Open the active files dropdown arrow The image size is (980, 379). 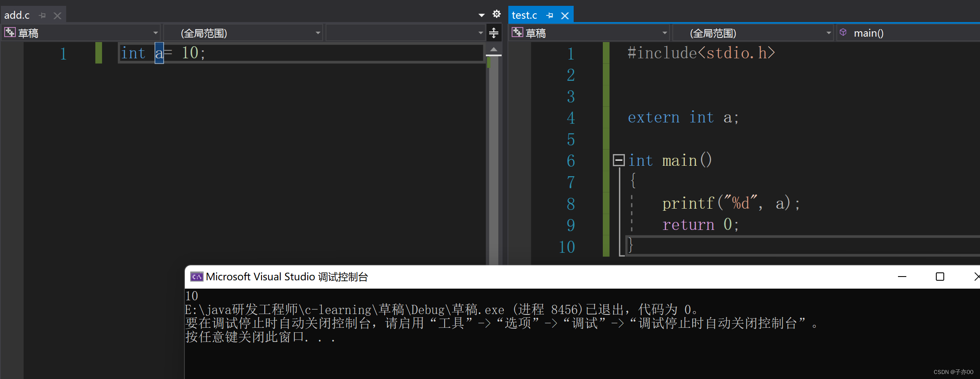click(x=482, y=15)
